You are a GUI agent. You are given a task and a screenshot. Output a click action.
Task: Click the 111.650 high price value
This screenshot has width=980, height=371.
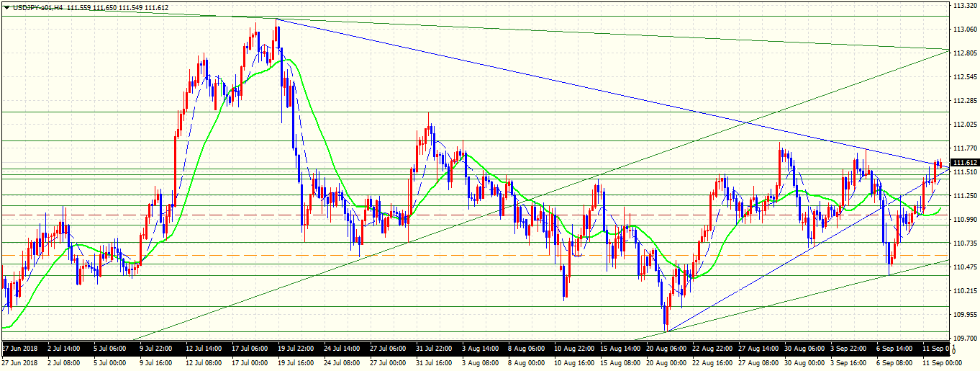pyautogui.click(x=104, y=6)
